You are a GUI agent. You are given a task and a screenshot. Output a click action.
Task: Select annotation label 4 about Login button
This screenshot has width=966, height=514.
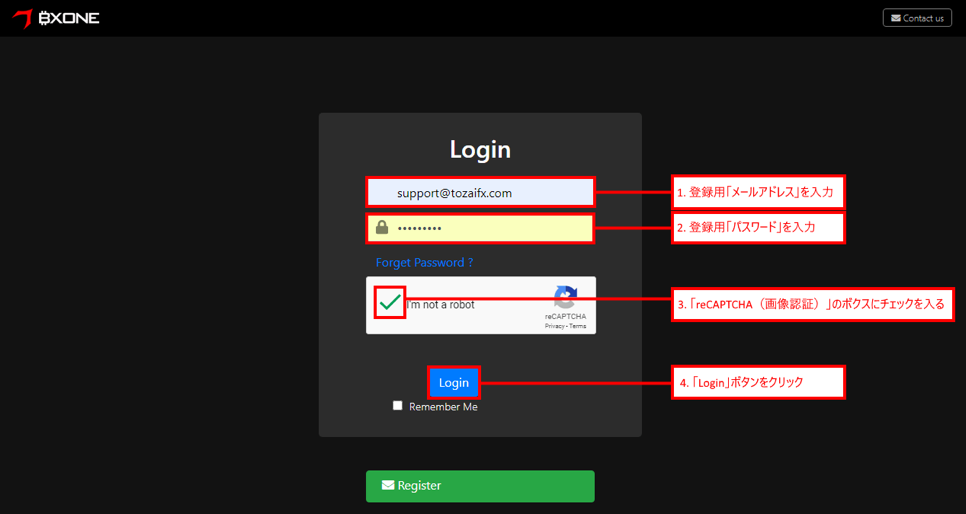(758, 382)
